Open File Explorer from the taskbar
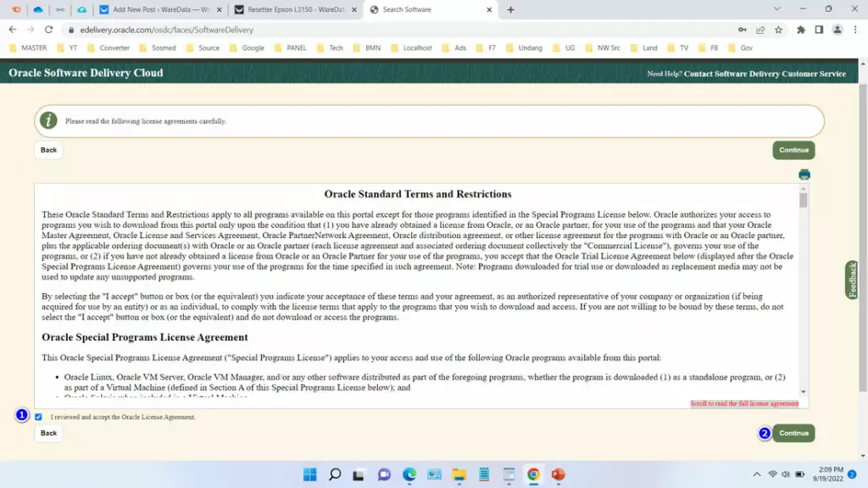 point(459,474)
